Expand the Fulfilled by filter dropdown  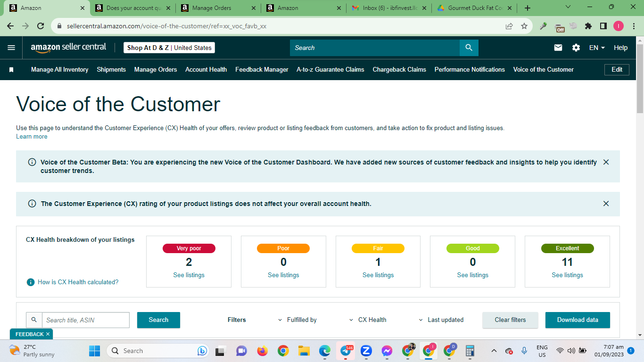click(x=297, y=320)
